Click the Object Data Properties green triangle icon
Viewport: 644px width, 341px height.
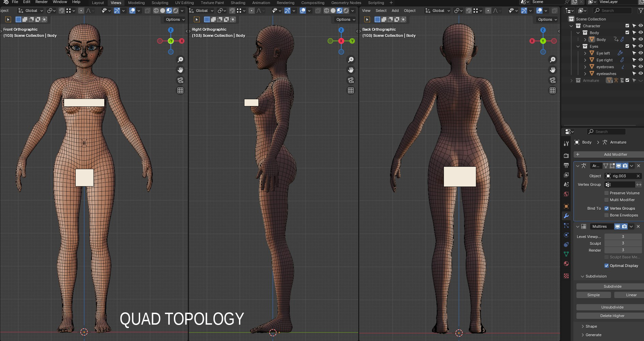click(x=566, y=254)
